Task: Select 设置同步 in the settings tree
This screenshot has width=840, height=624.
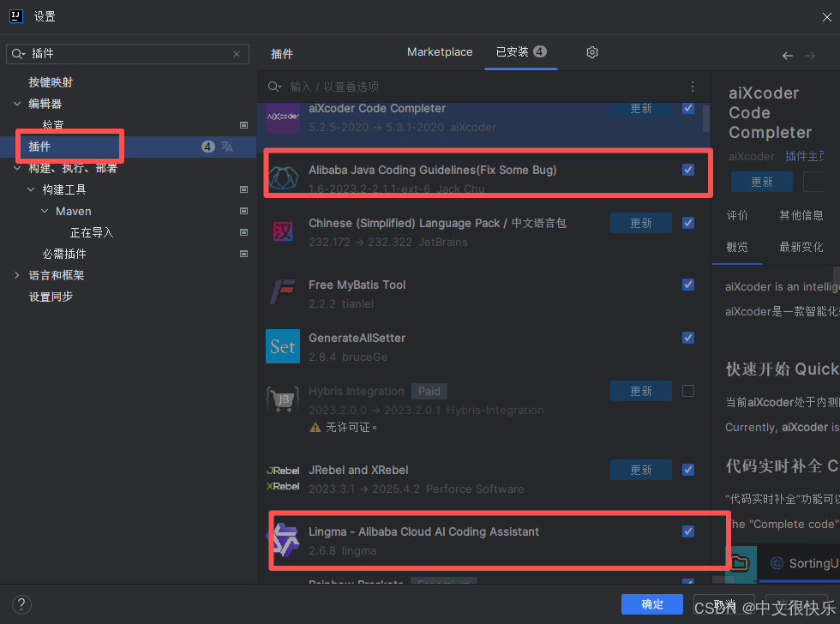Action: coord(51,297)
